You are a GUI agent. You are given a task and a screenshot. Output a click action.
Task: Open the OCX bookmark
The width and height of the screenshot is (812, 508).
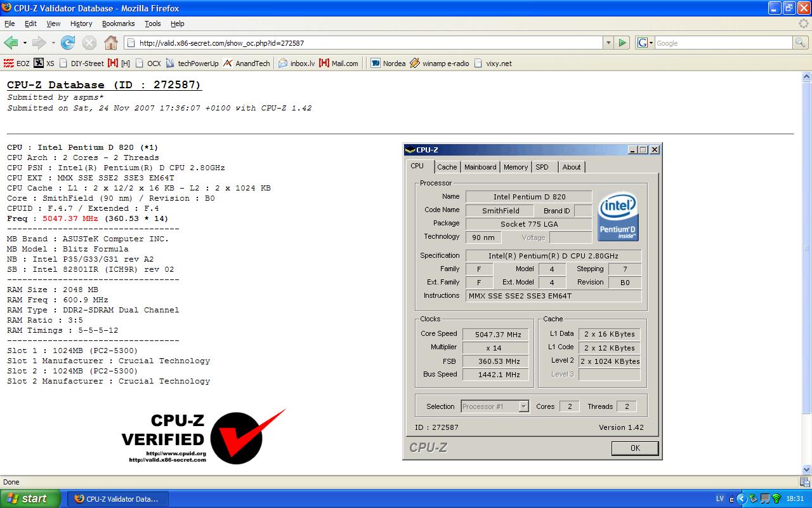(148, 63)
